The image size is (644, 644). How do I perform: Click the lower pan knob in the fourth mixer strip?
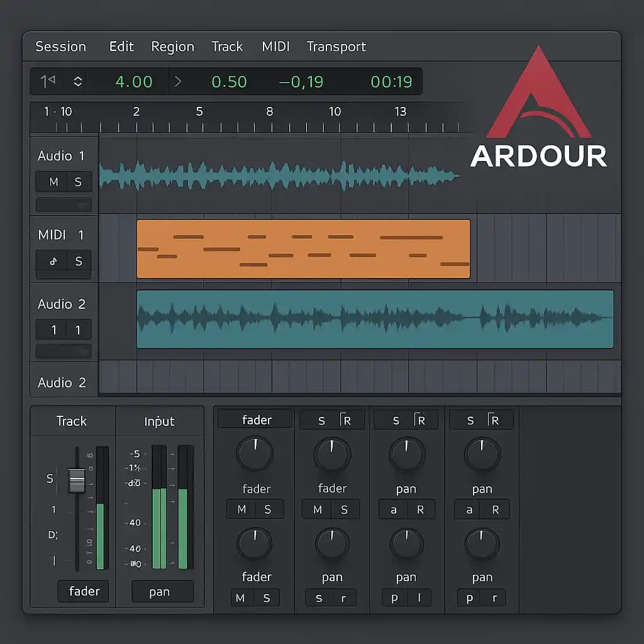tap(482, 544)
